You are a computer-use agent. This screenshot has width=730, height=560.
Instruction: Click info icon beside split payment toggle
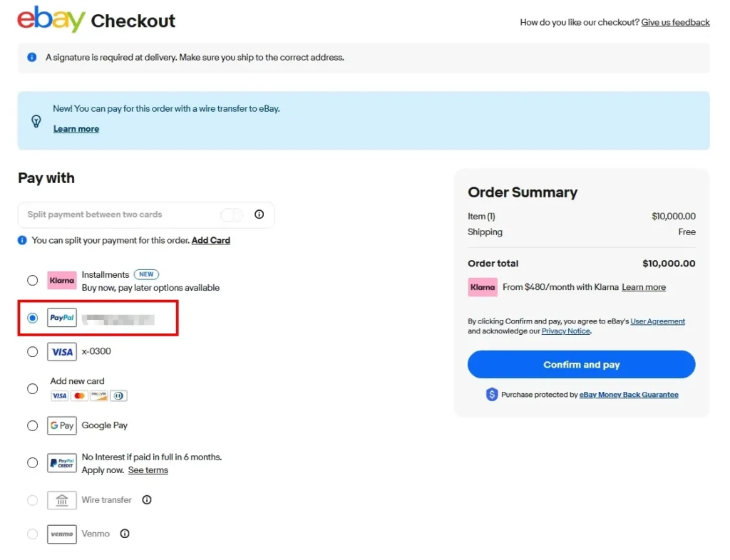259,214
